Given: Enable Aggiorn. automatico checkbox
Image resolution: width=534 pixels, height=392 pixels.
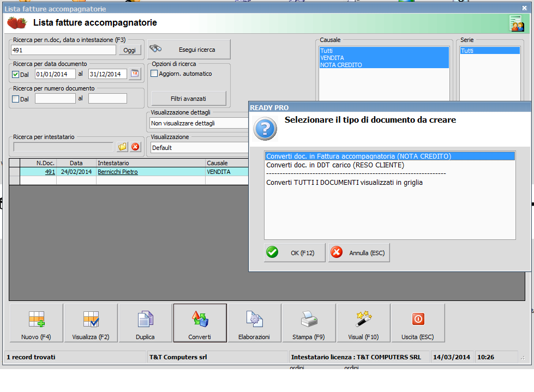Looking at the screenshot, I should (154, 74).
